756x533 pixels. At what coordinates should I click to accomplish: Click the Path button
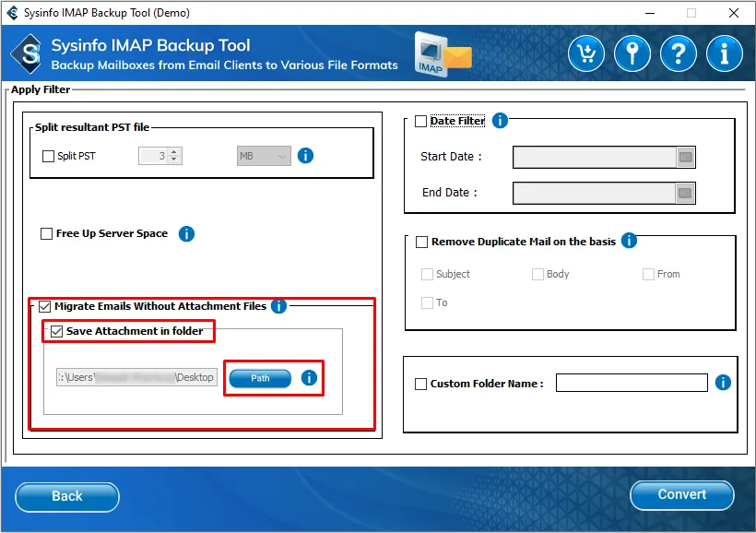[x=260, y=378]
